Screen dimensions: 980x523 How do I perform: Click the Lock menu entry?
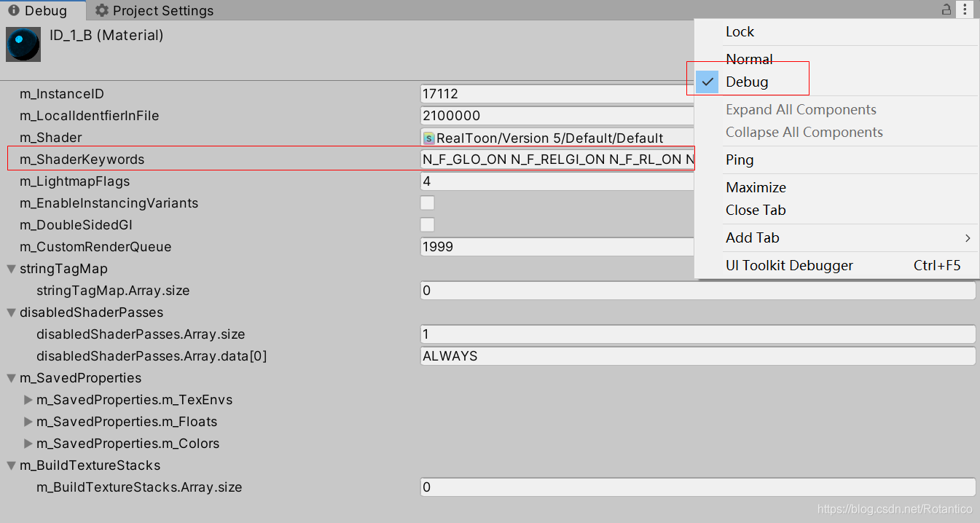pyautogui.click(x=740, y=31)
